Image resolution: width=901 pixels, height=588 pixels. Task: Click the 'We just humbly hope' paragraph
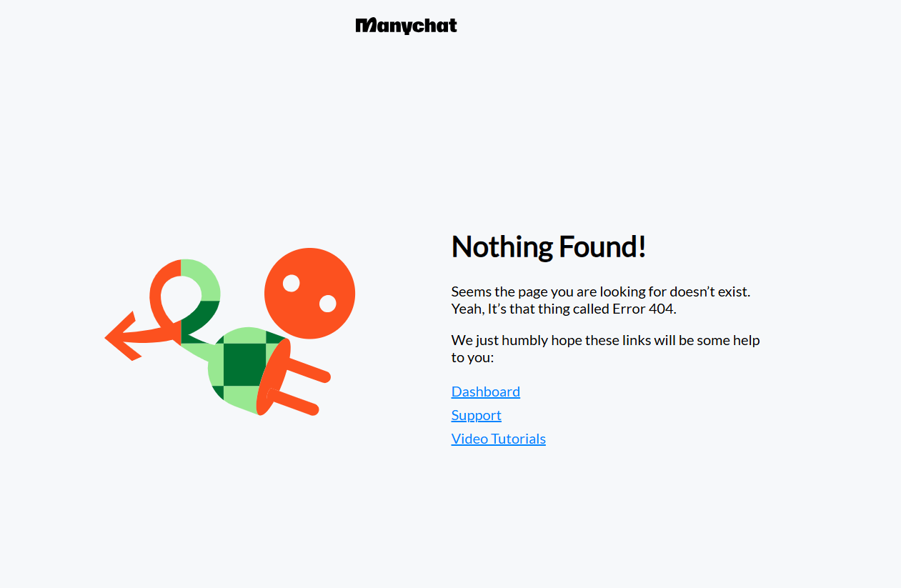coord(605,349)
